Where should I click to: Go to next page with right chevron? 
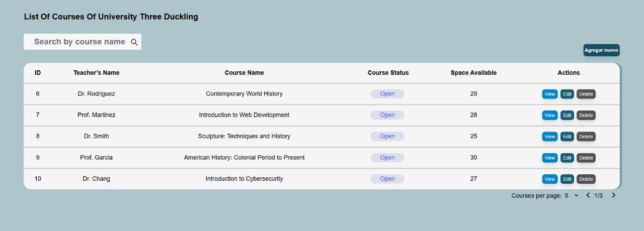(613, 195)
